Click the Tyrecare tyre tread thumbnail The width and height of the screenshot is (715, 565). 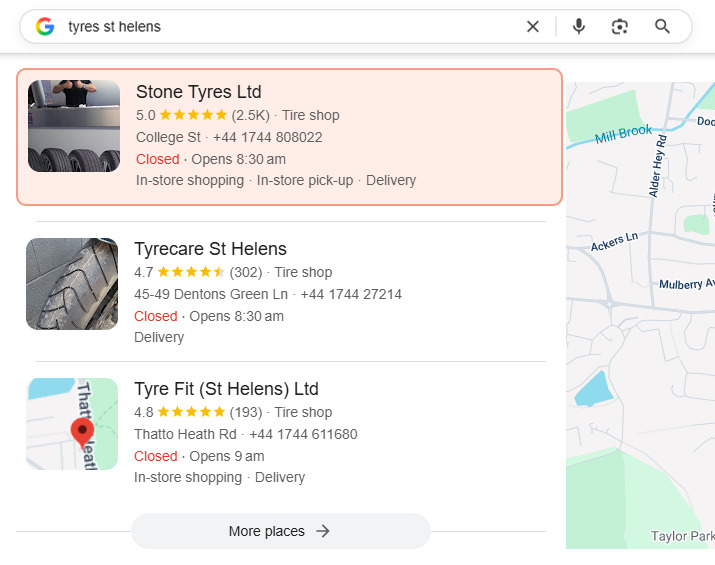72,284
